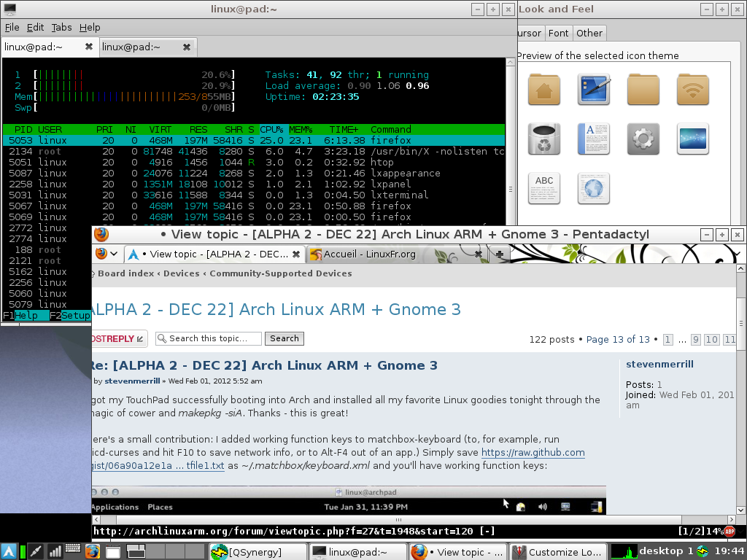This screenshot has width=747, height=560.
Task: Select the /usr/bin/X process row in htop
Action: coord(254,152)
